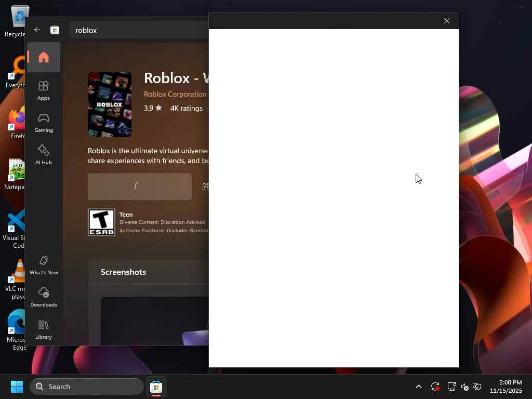Image resolution: width=532 pixels, height=399 pixels.
Task: Click Diverse Content: Discretion Advised text
Action: click(x=162, y=222)
